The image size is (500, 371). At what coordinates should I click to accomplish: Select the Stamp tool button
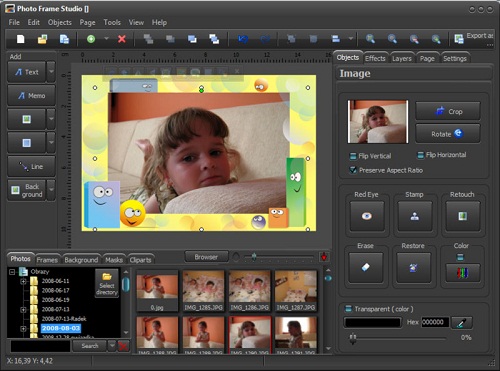(414, 216)
